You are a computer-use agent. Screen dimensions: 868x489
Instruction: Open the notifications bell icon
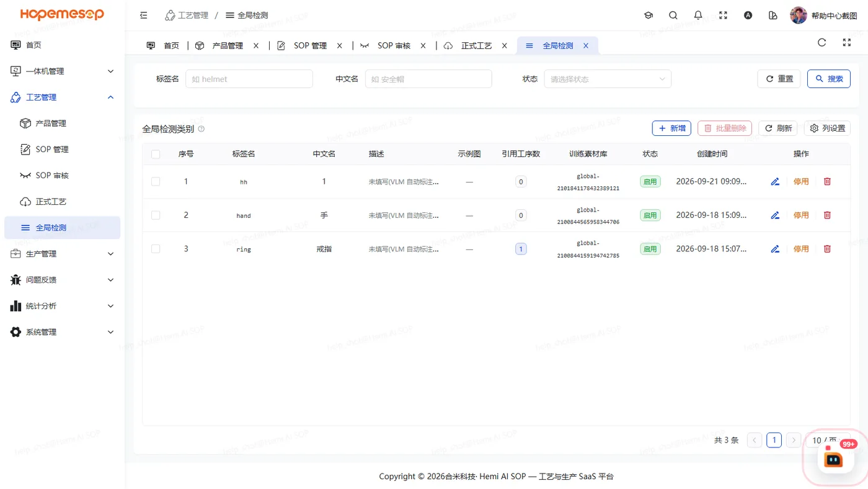[698, 16]
